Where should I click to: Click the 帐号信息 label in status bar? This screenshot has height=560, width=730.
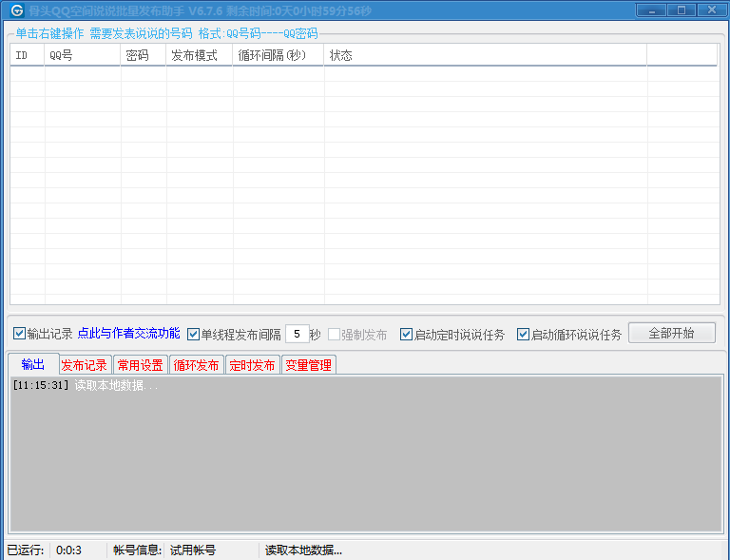click(137, 550)
